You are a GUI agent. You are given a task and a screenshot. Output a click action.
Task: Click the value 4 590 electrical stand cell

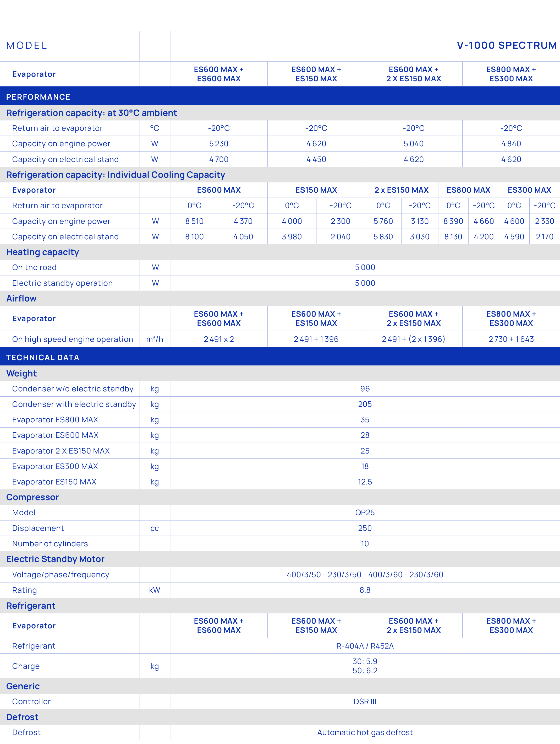pyautogui.click(x=514, y=237)
